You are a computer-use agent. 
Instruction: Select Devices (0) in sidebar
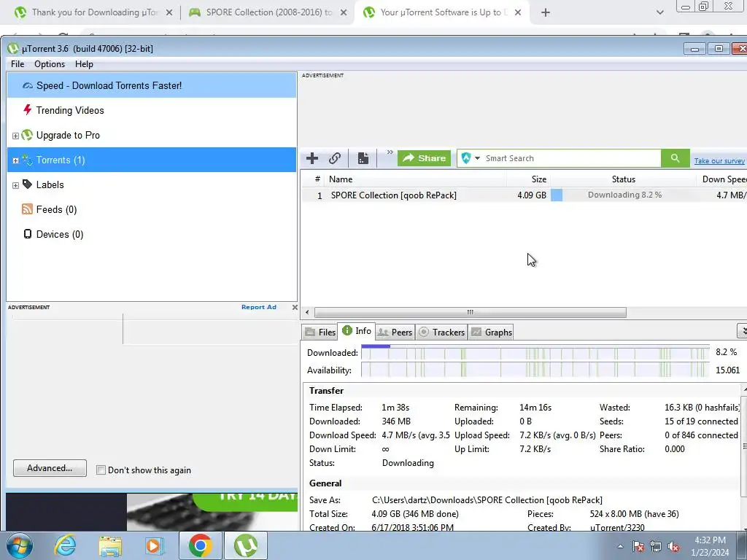coord(152,234)
